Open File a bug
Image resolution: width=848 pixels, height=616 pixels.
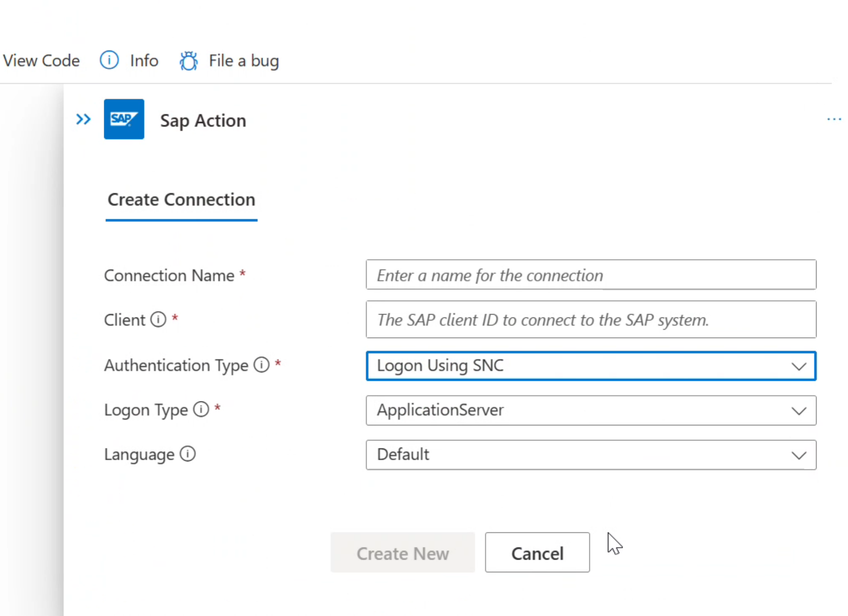click(x=244, y=60)
